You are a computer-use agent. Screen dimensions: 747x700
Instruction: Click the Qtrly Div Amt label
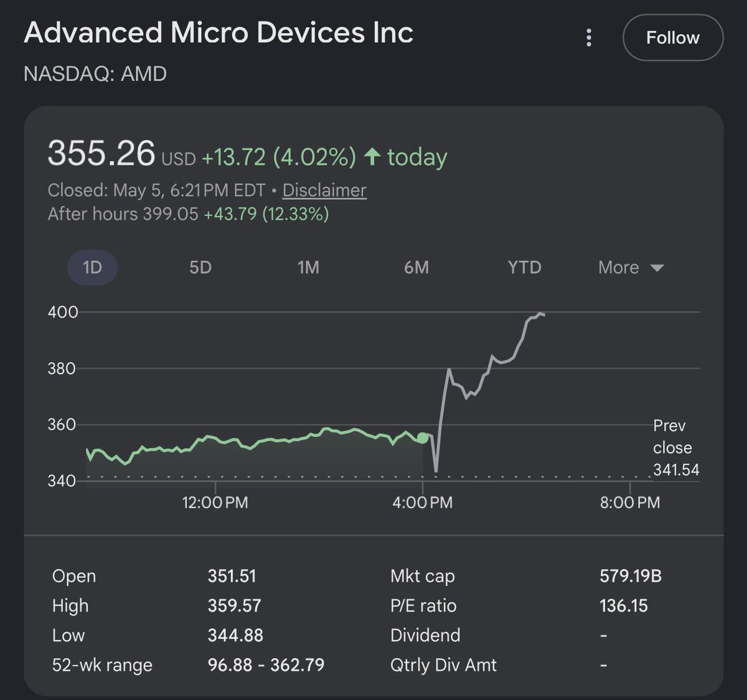click(x=443, y=665)
